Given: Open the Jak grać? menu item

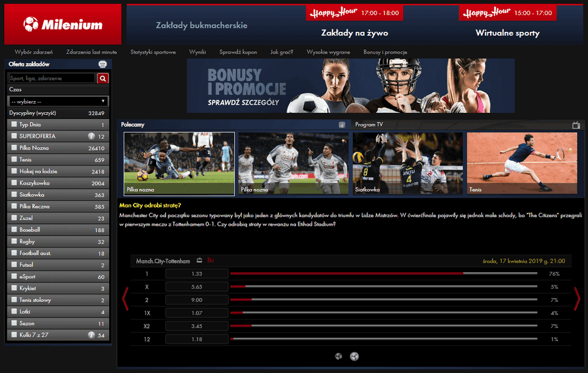Looking at the screenshot, I should tap(282, 52).
